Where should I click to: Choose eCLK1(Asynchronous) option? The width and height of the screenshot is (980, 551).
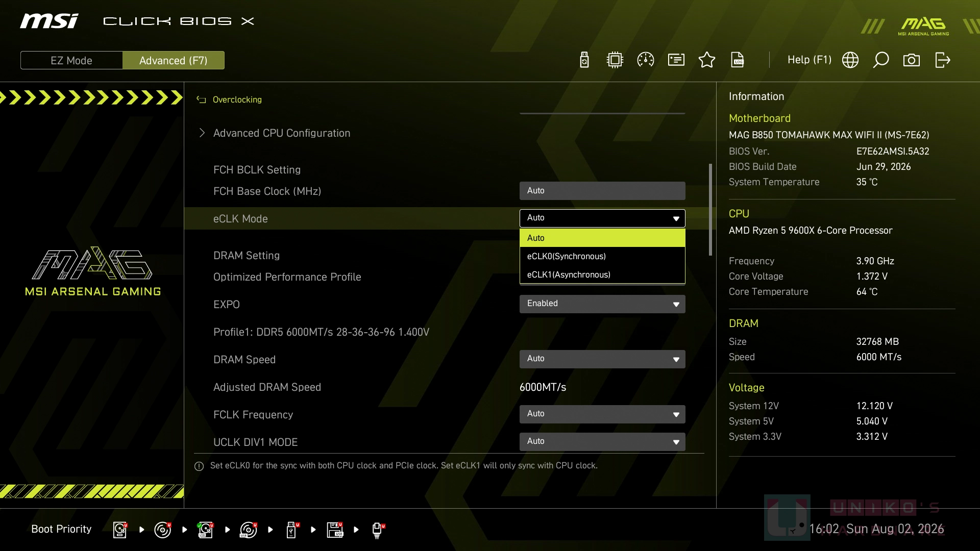click(x=602, y=274)
